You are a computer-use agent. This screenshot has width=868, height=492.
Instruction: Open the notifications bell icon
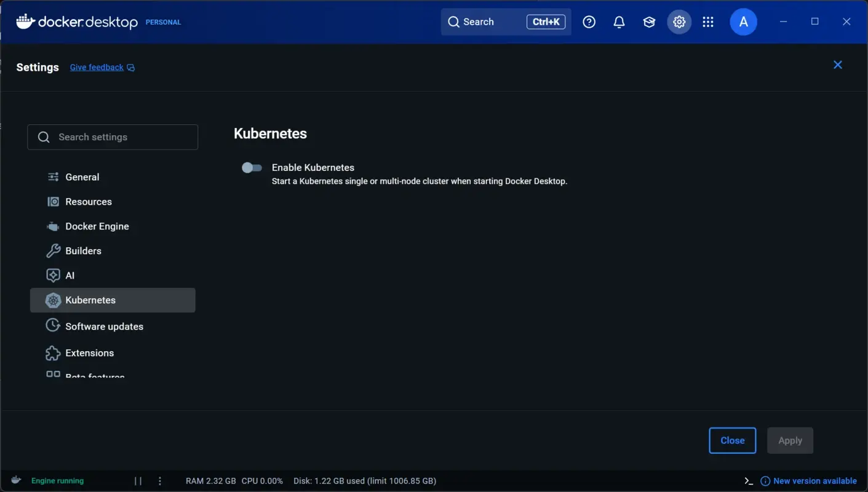pyautogui.click(x=619, y=22)
